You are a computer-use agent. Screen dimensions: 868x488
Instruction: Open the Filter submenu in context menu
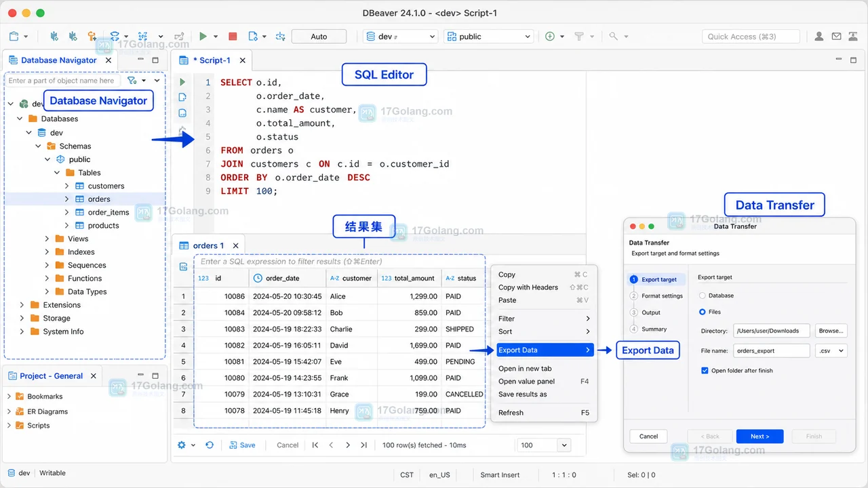click(544, 319)
